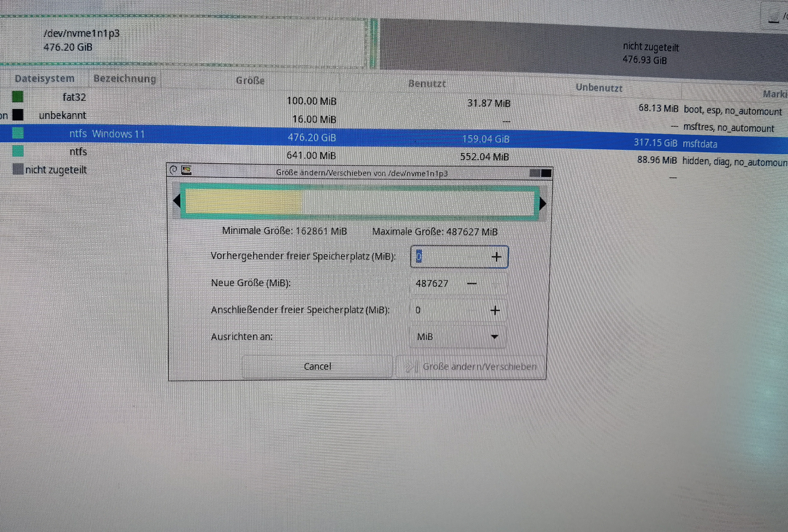Viewport: 788px width, 532px height.
Task: Click the dark close box in dialog title bar
Action: pyautogui.click(x=546, y=173)
